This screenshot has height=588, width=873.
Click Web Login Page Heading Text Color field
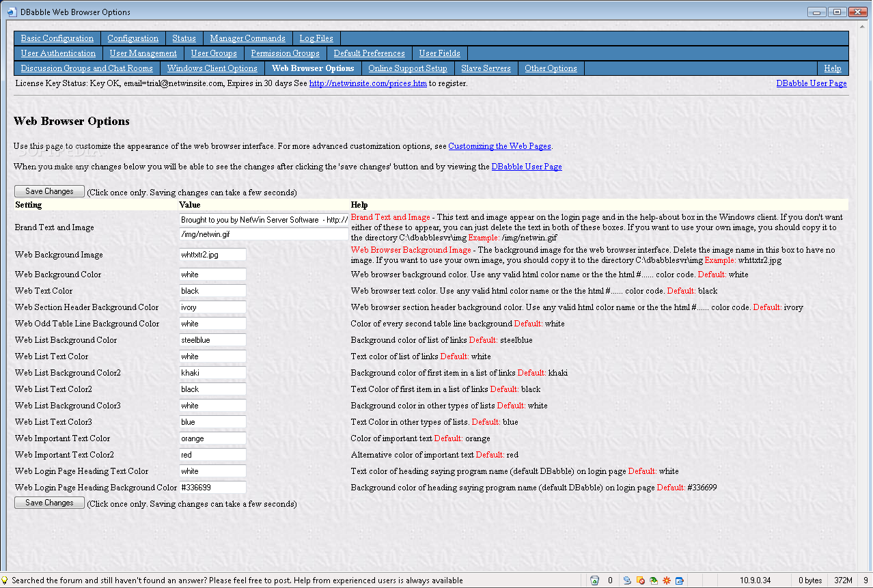212,471
